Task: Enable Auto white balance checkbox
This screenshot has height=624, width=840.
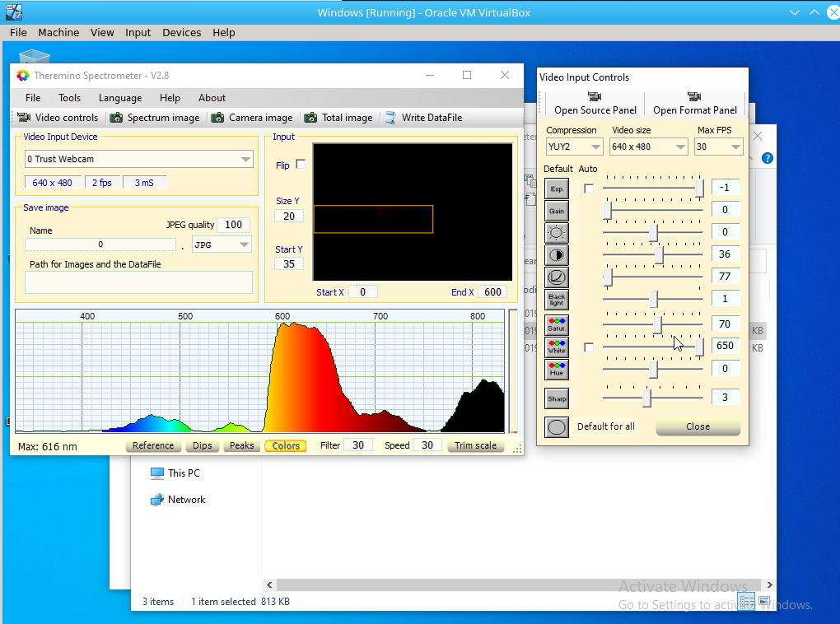Action: point(589,347)
